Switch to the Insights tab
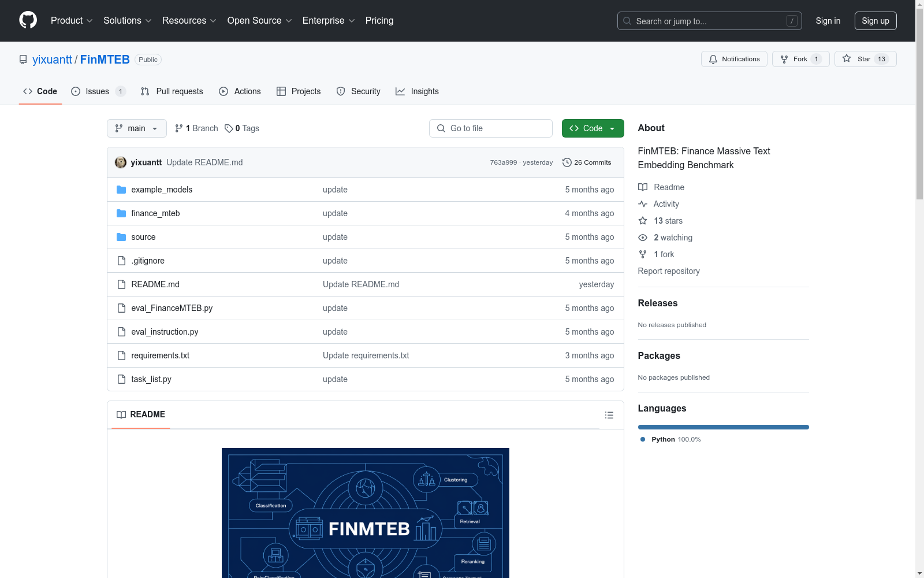This screenshot has width=924, height=578. point(417,91)
